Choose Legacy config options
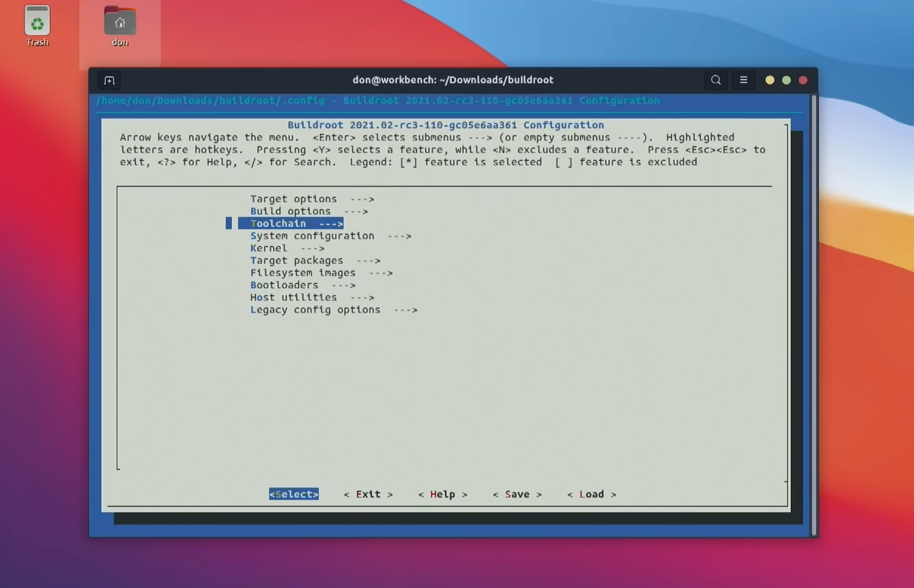Screen dimensions: 914x588 [315, 309]
